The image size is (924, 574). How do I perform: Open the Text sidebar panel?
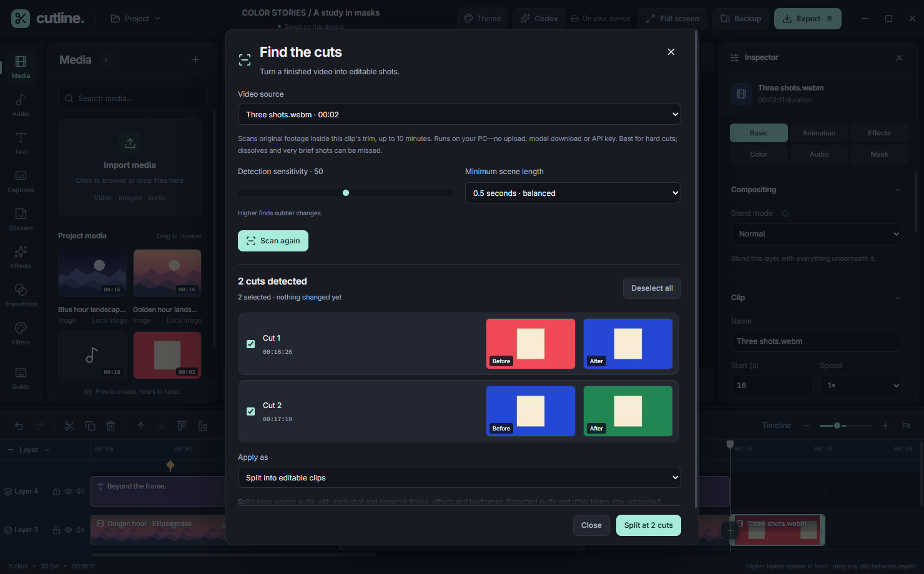point(21,143)
